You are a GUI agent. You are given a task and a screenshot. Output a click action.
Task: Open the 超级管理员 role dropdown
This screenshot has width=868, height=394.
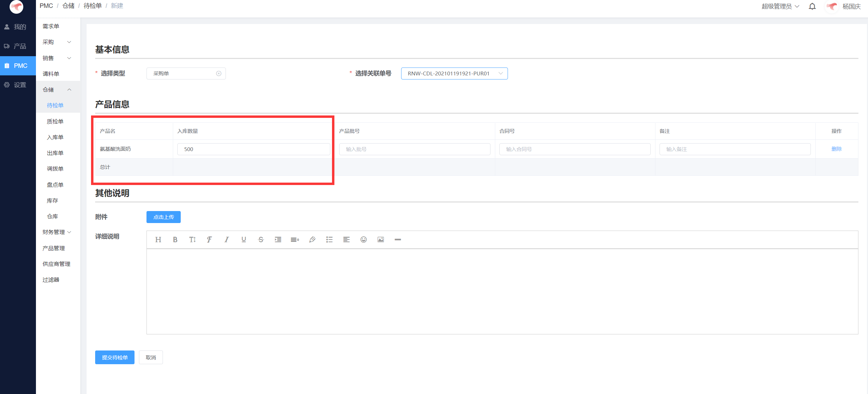(x=780, y=7)
